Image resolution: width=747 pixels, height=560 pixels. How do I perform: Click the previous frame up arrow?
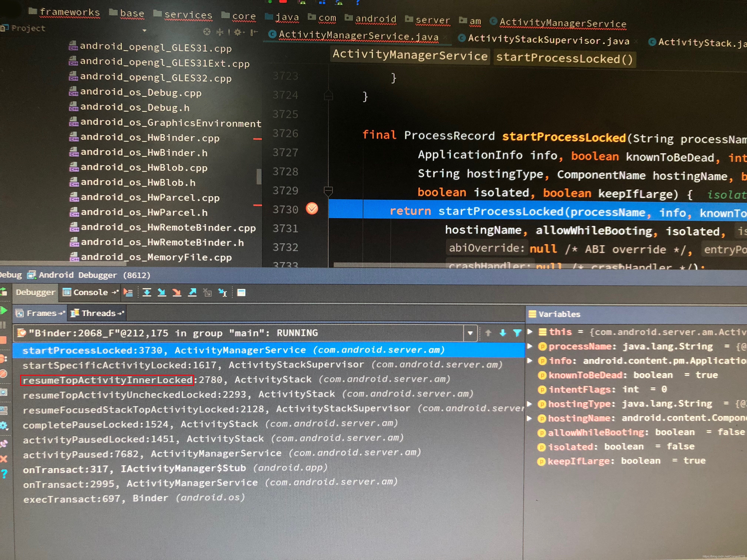488,333
